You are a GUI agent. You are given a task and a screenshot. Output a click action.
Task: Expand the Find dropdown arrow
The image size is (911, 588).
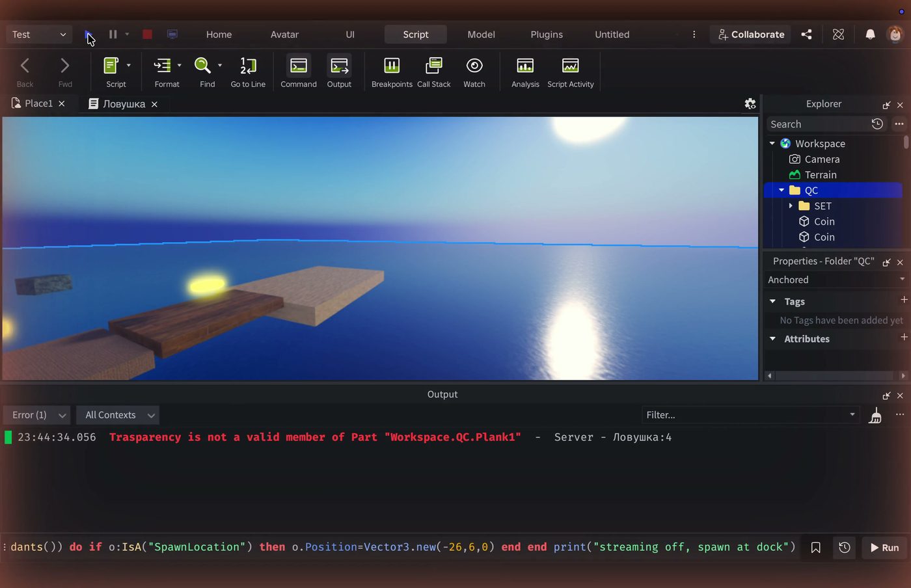(220, 65)
